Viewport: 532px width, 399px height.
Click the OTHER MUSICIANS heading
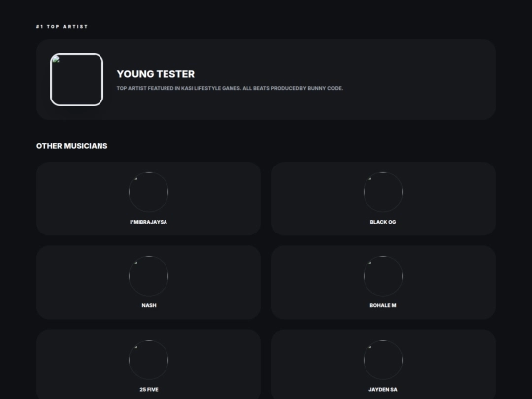pyautogui.click(x=72, y=146)
